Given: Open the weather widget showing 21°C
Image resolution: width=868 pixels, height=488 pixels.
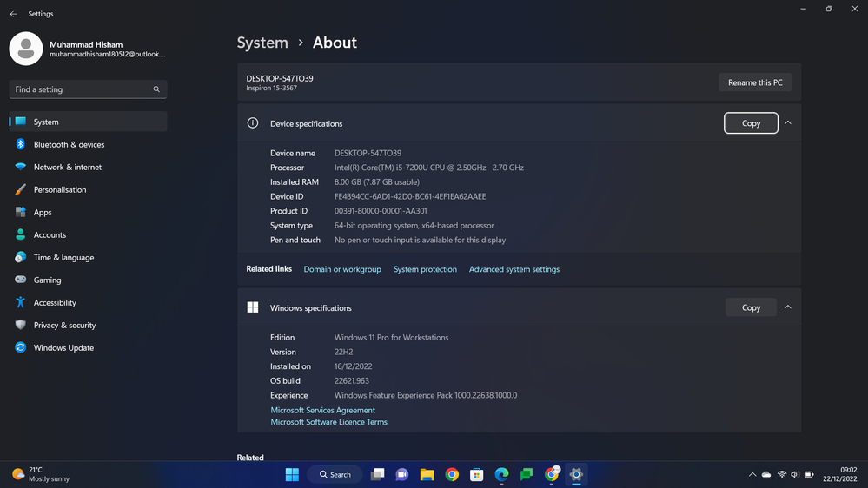Looking at the screenshot, I should 42,474.
